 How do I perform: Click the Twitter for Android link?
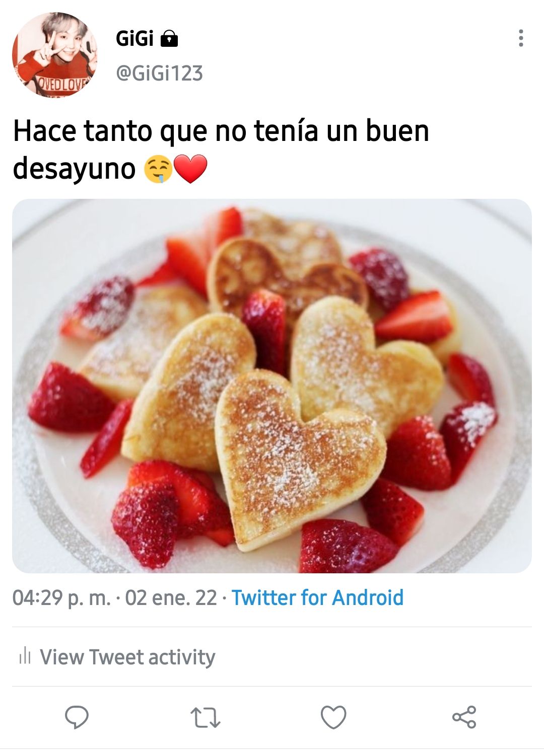[317, 598]
